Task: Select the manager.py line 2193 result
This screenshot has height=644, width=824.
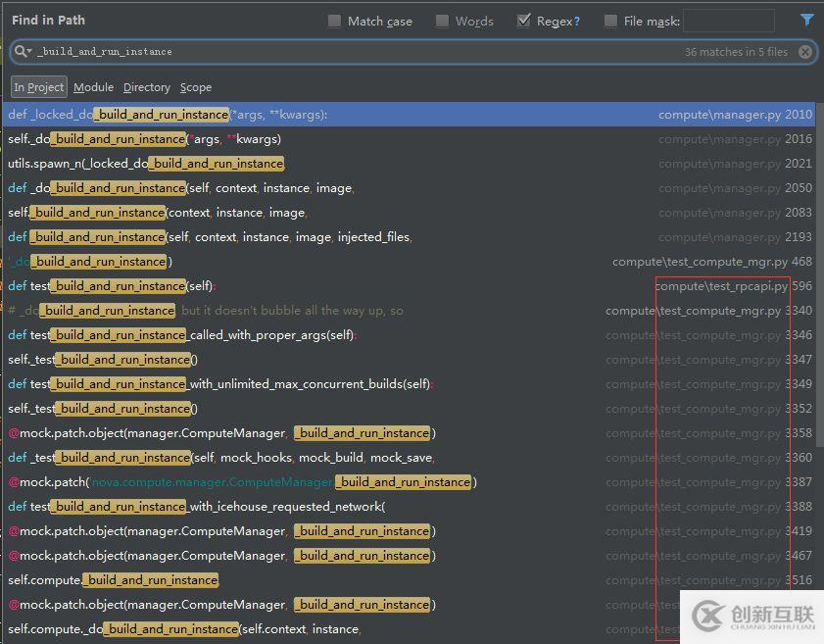Action: tap(392, 237)
